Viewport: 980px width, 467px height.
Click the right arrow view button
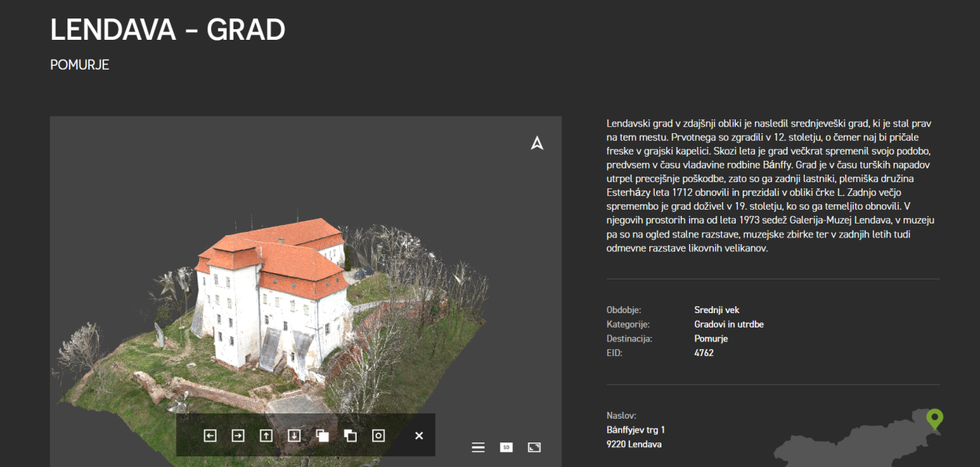coord(238,436)
